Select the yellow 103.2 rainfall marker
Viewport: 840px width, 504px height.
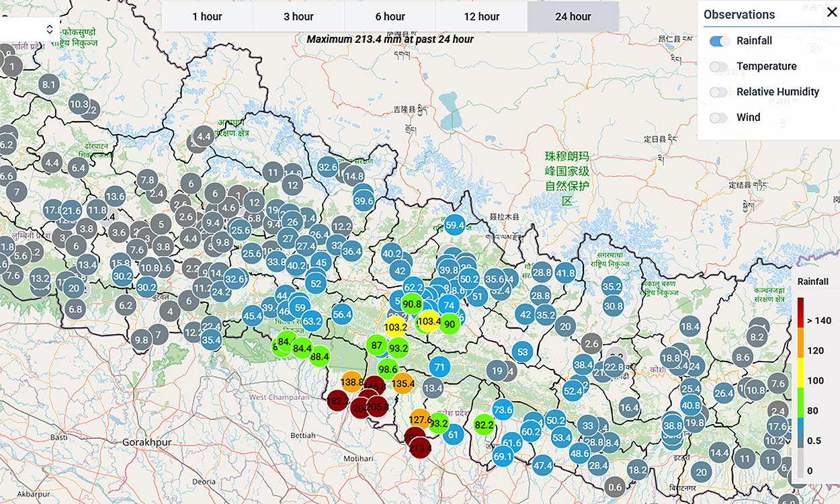395,327
